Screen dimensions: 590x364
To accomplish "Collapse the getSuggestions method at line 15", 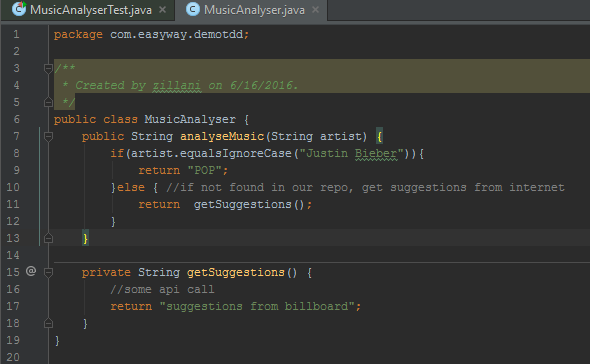I will click(48, 272).
